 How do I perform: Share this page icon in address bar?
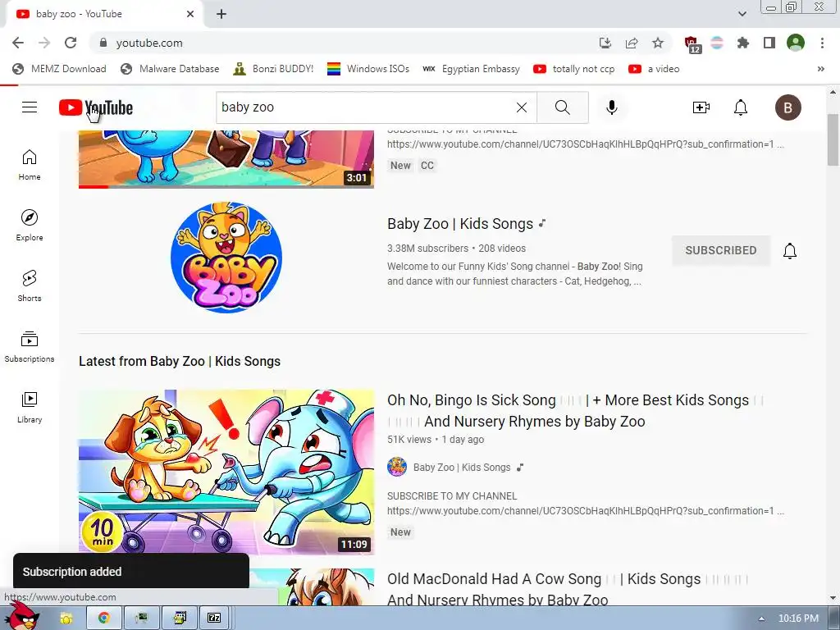click(x=632, y=43)
